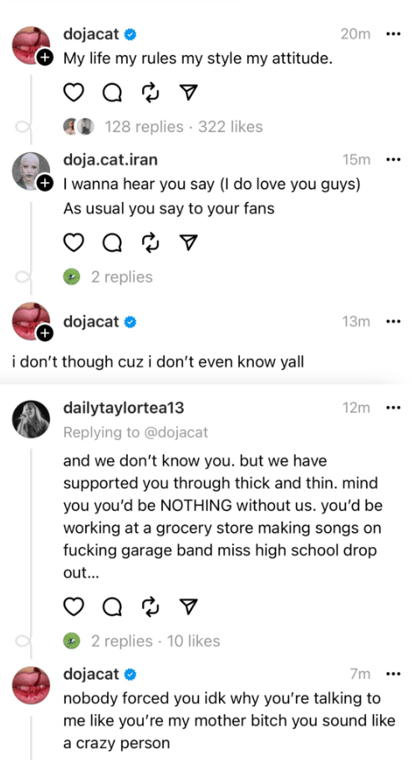The image size is (412, 760).
Task: Like doja.cat.iran's reply
Action: (x=74, y=242)
